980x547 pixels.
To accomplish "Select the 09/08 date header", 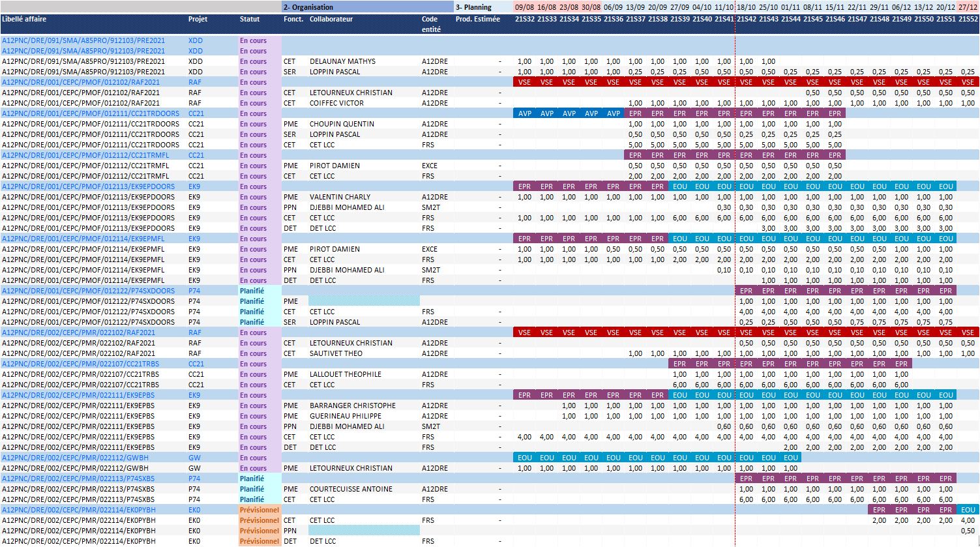I will tap(524, 7).
